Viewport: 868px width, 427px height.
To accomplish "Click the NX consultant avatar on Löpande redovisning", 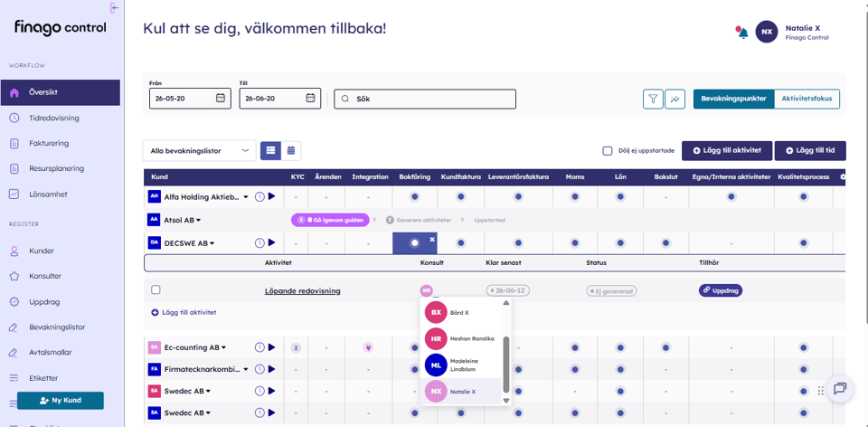I will coord(426,290).
